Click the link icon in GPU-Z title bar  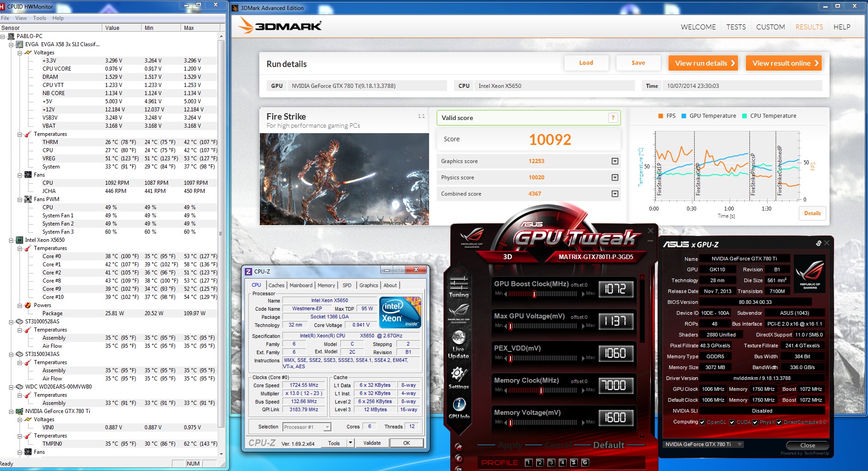pos(818,244)
